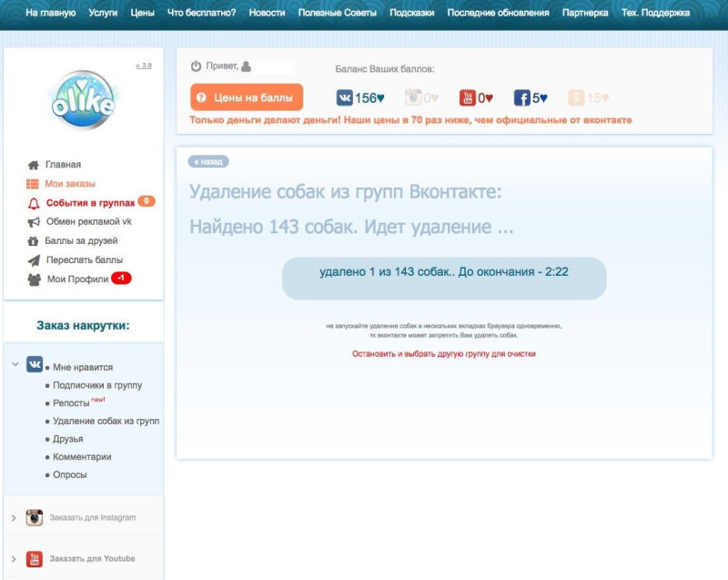
Task: Click the home icon beside Главная
Action: click(x=34, y=165)
